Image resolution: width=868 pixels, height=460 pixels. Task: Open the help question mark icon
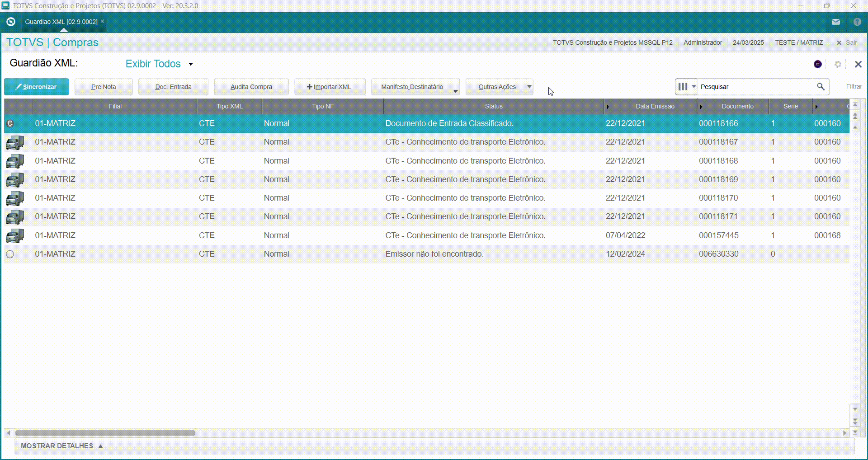(x=857, y=22)
